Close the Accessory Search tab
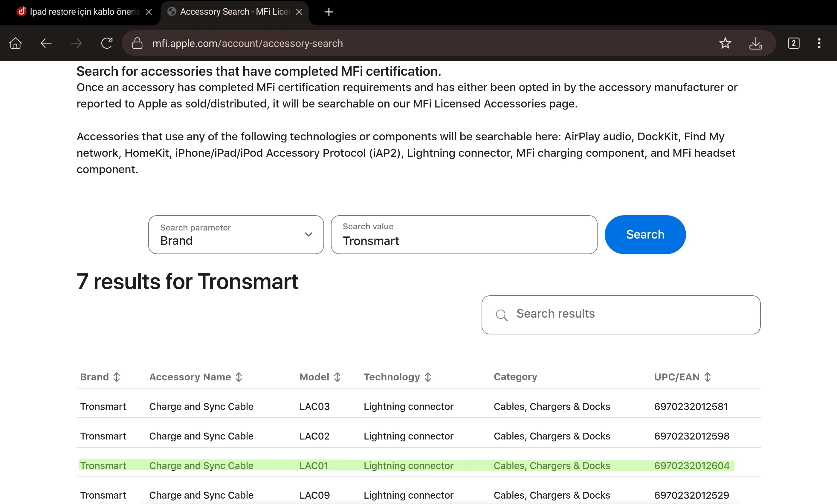The width and height of the screenshot is (837, 504). pos(299,12)
